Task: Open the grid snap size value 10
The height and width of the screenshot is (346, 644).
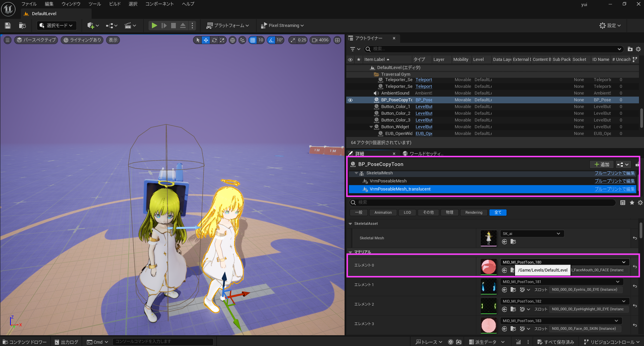Action: [x=261, y=40]
